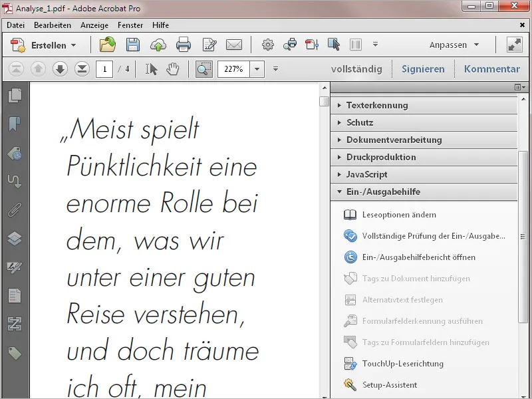Open the Anzeige menu
Screen dimensions: 532x399
click(94, 25)
